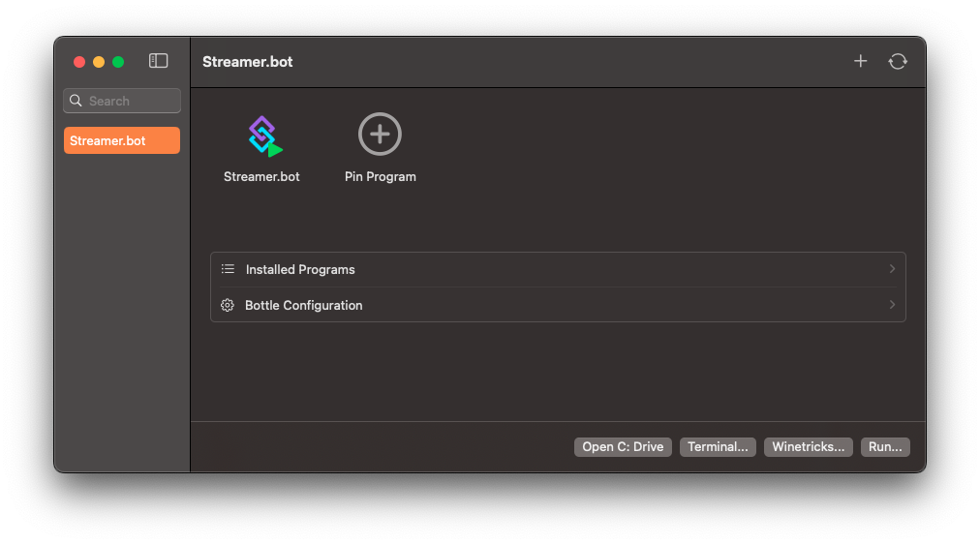Click the Bottle Configuration gear icon

[x=228, y=305]
